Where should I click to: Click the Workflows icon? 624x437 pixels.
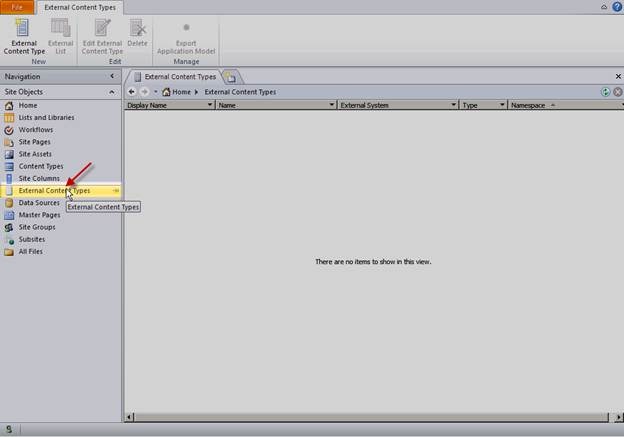click(9, 130)
